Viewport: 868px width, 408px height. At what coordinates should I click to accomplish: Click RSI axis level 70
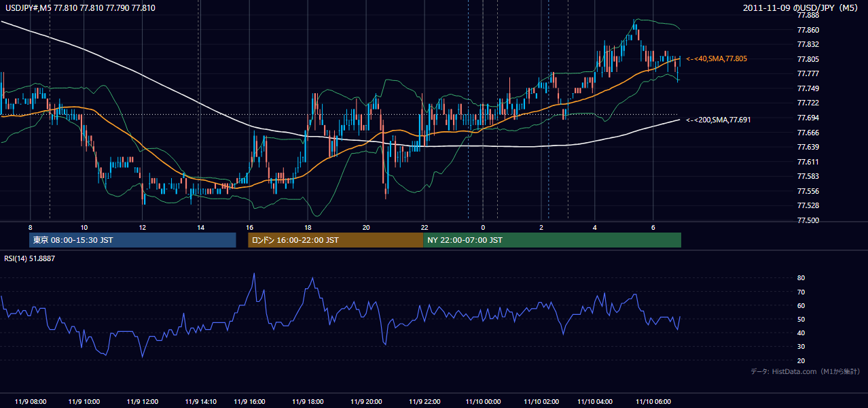[x=801, y=292]
